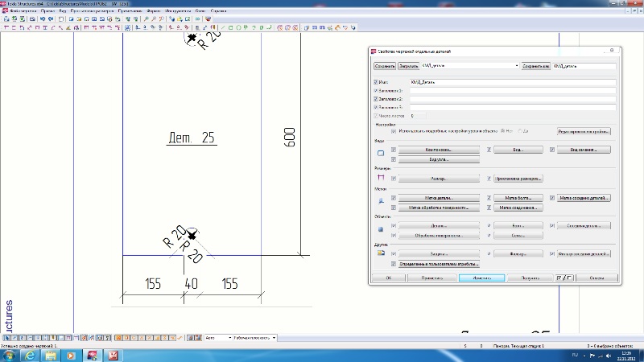Open the Рабочая плоскость dropdown
644x362 pixels.
tap(275, 338)
